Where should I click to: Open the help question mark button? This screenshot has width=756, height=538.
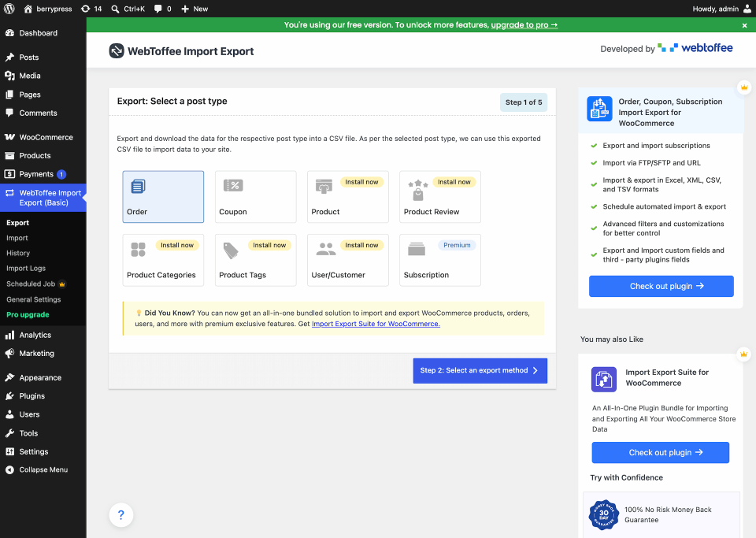121,515
